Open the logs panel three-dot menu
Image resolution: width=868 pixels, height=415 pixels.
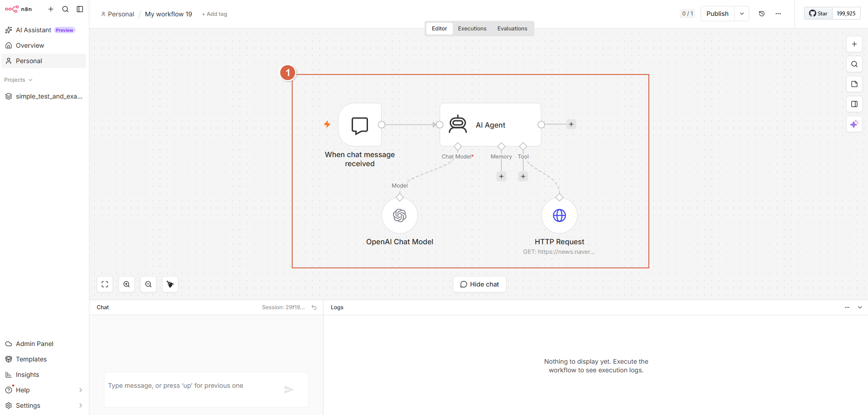(847, 307)
